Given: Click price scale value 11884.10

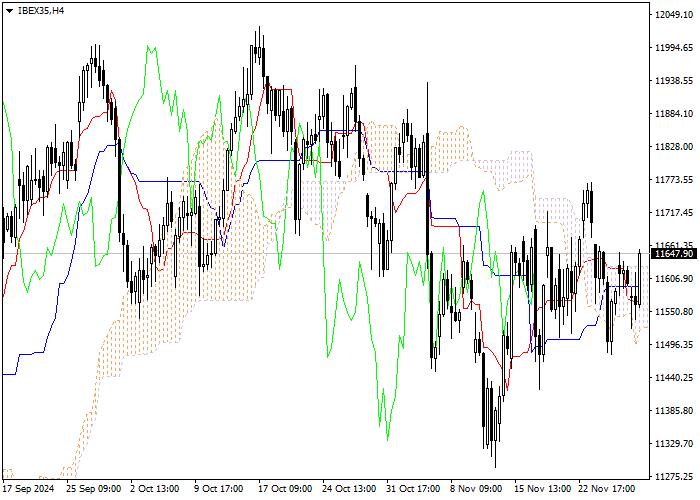Looking at the screenshot, I should pos(674,113).
